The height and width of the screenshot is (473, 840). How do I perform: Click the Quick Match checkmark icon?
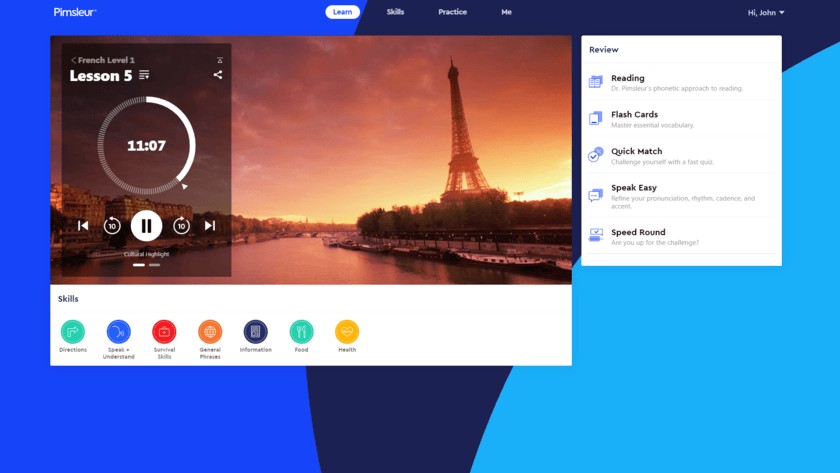point(596,155)
